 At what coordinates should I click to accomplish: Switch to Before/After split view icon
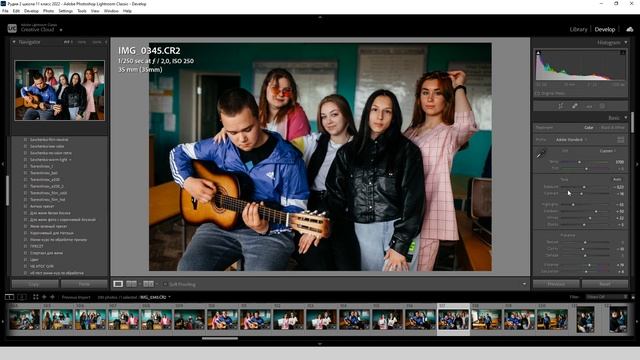tap(148, 284)
